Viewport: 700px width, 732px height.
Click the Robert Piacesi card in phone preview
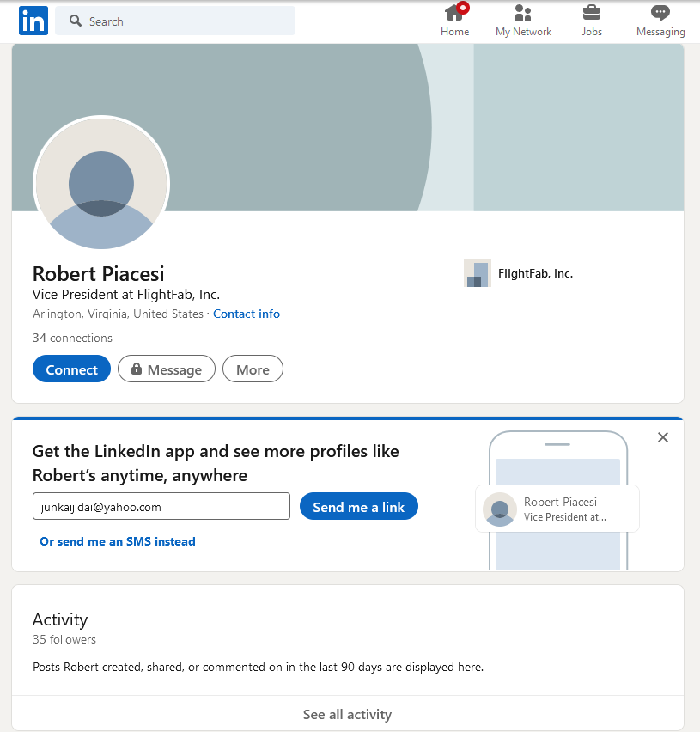click(557, 509)
